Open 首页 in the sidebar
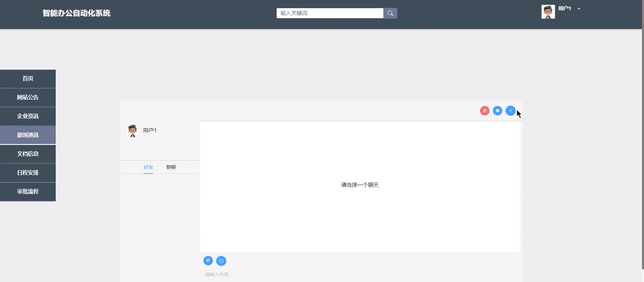The height and width of the screenshot is (282, 644). point(28,79)
